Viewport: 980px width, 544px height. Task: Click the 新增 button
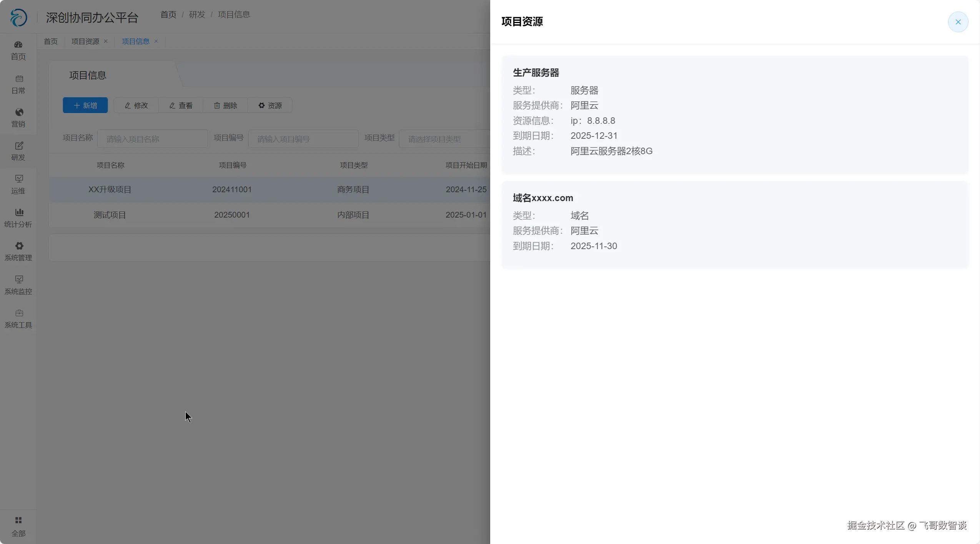[85, 105]
